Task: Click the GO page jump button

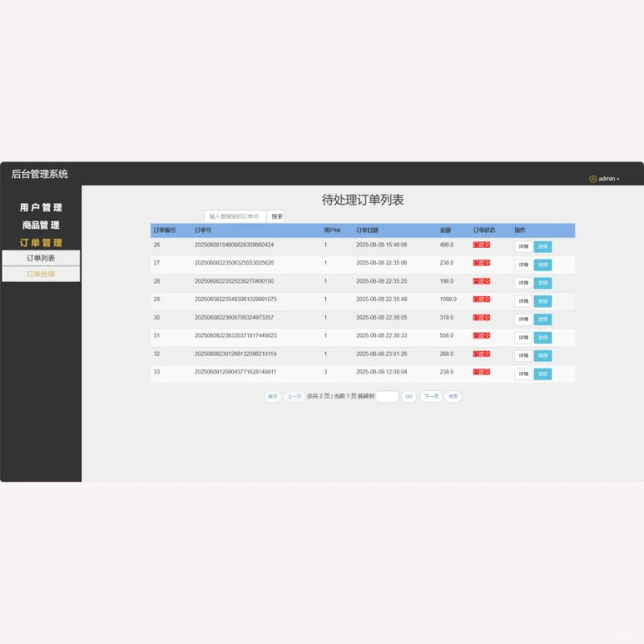Action: coord(410,396)
